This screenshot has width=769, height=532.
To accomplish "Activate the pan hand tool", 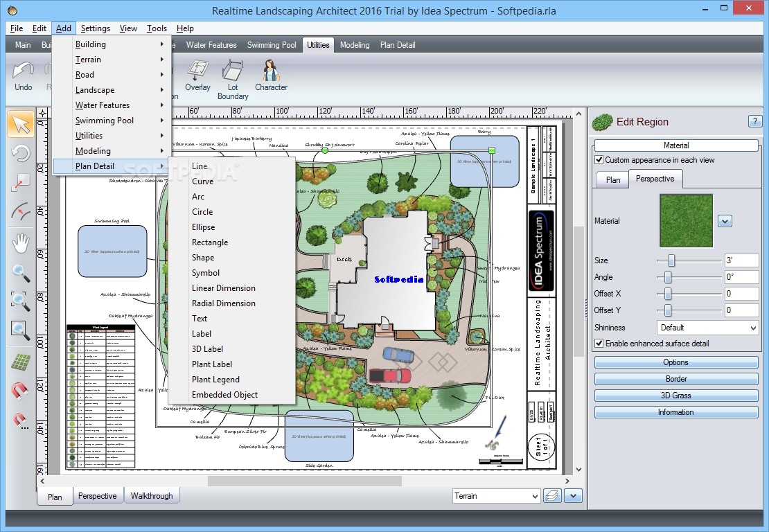I will tap(21, 242).
